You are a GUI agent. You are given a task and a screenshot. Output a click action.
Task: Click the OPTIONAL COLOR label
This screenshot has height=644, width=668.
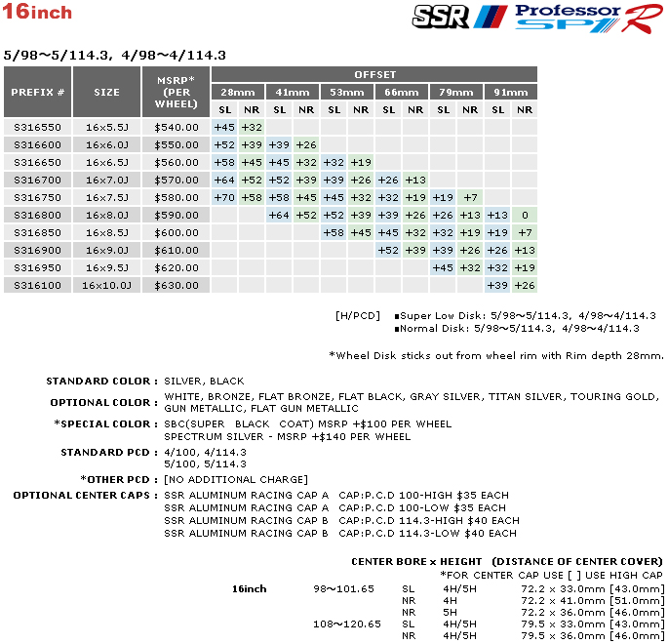coord(104,402)
